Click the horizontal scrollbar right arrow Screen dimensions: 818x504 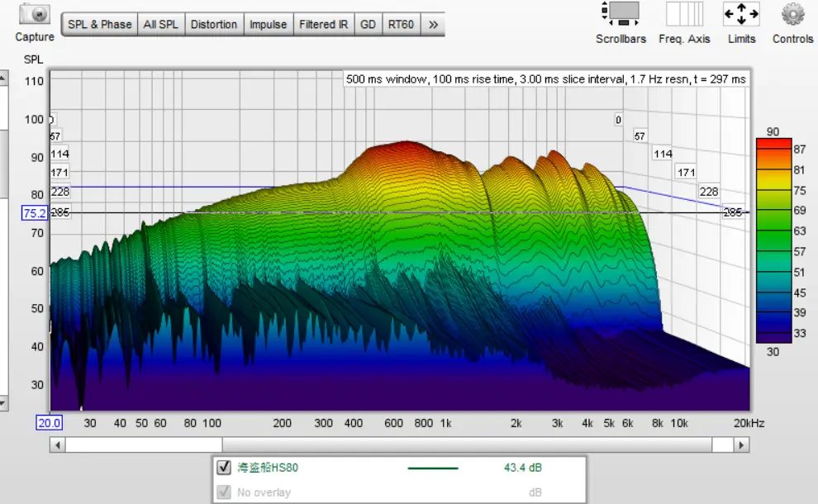741,445
